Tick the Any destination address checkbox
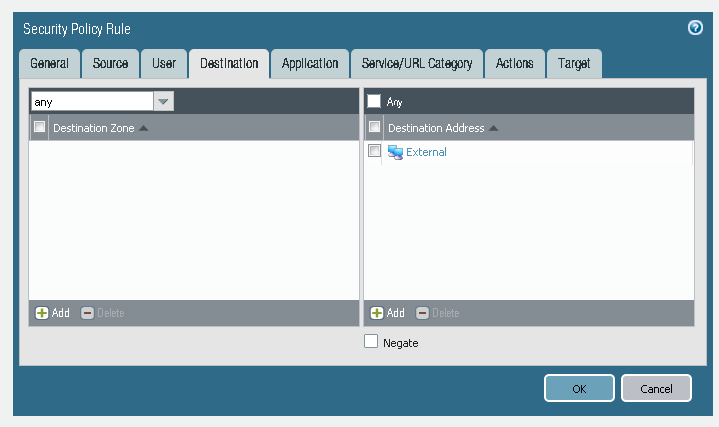This screenshot has height=427, width=719. tap(374, 101)
